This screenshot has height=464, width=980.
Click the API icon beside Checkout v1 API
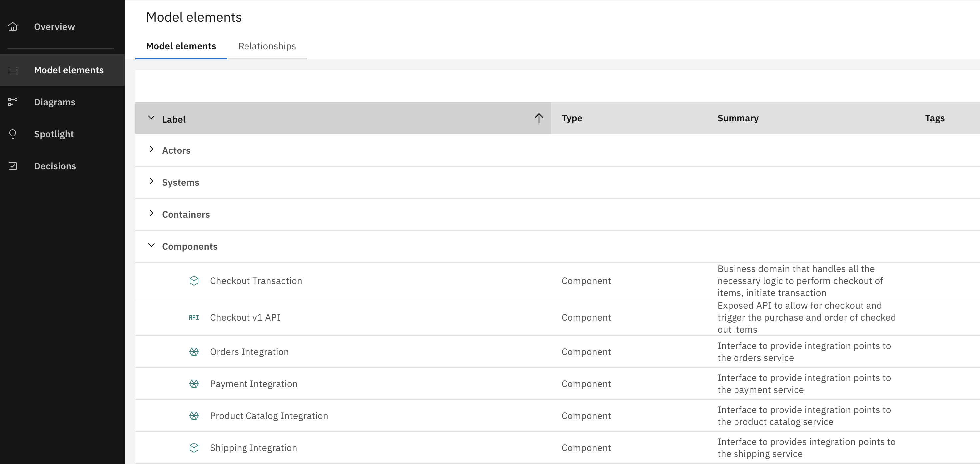(194, 317)
